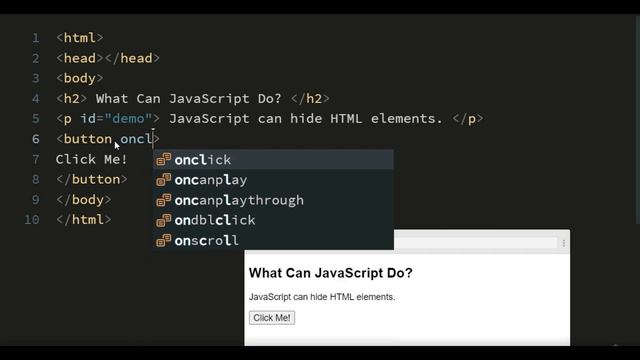Select ondblclick in autocomplete popup

(x=273, y=220)
